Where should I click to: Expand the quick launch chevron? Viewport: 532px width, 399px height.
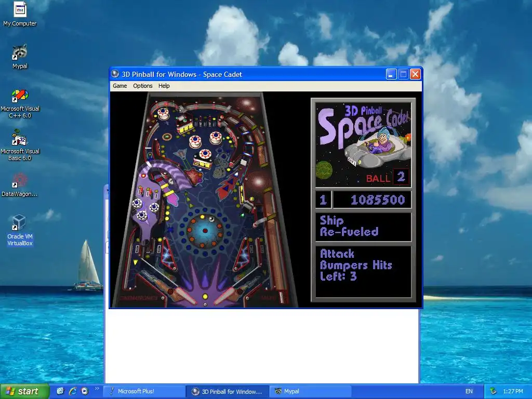click(97, 389)
